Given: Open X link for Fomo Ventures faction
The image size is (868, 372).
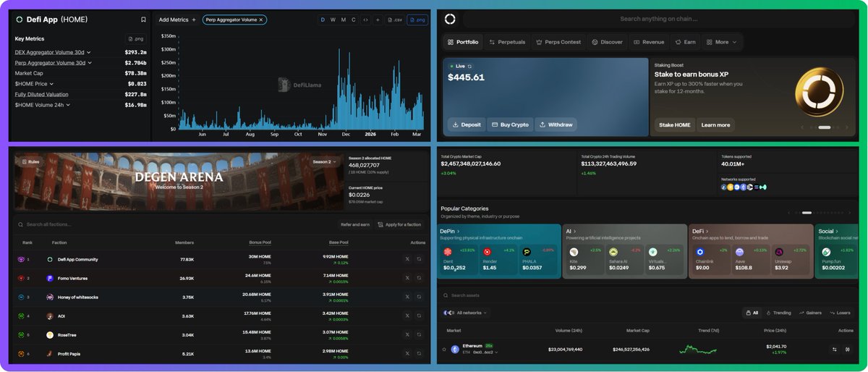Looking at the screenshot, I should tap(407, 278).
